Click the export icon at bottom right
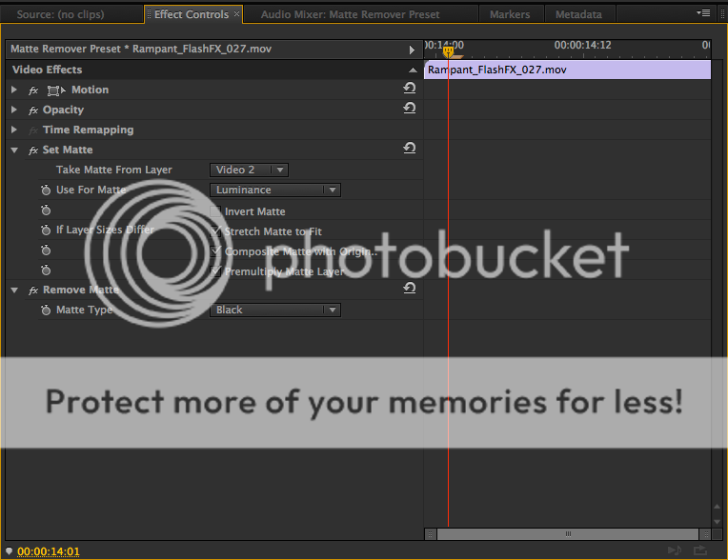This screenshot has width=728, height=560. point(700,550)
